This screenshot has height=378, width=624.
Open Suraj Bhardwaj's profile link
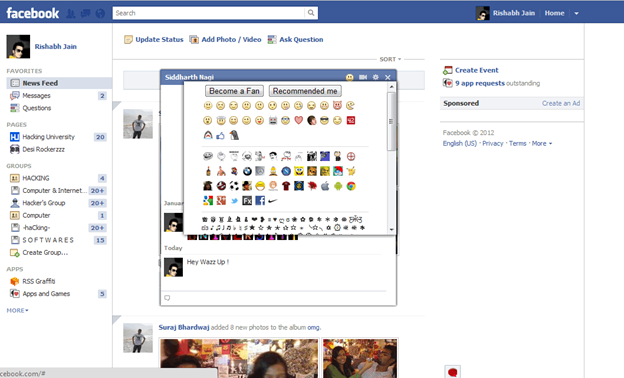point(184,327)
